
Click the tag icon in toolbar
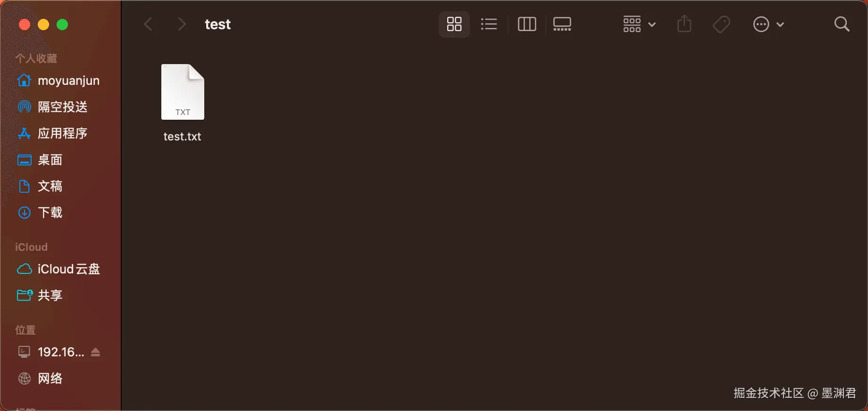pos(721,24)
